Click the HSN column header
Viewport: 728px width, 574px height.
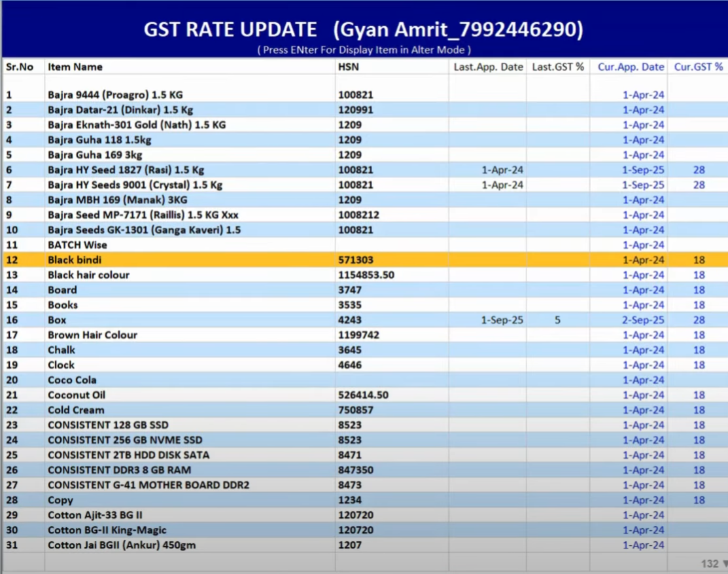[348, 67]
